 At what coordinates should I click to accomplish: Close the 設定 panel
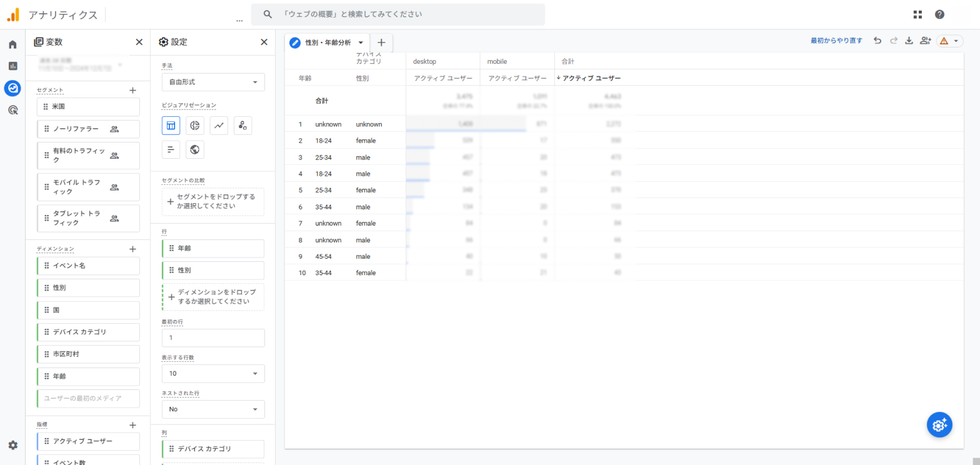pyautogui.click(x=264, y=42)
